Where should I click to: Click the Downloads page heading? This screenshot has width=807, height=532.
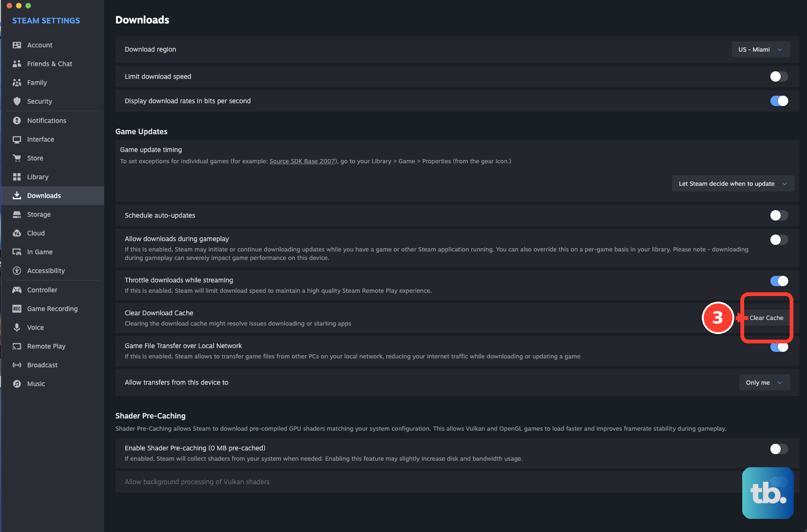[x=142, y=20]
